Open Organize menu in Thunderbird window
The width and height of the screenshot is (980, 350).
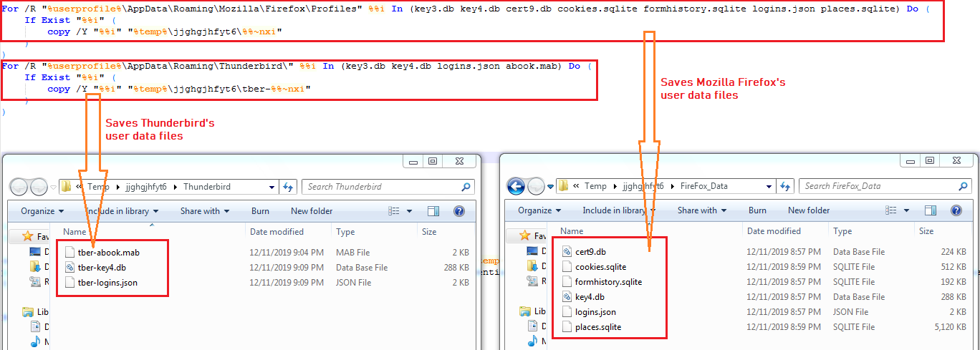[42, 211]
